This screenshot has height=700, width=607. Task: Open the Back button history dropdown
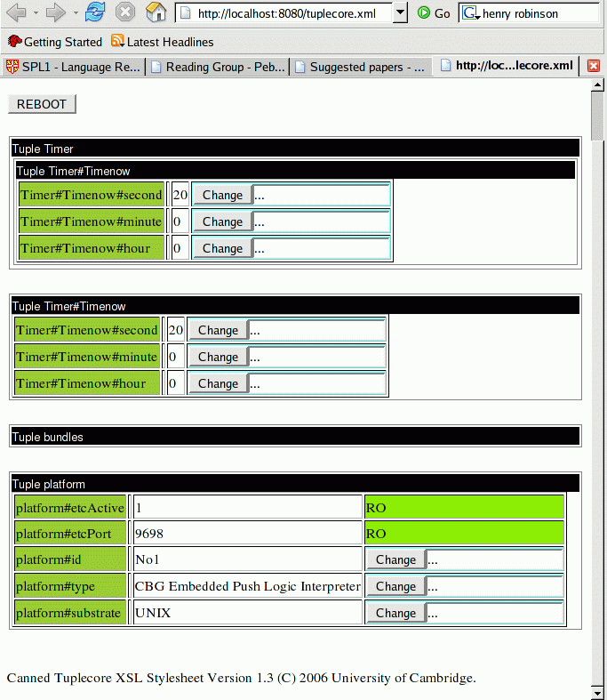click(36, 13)
